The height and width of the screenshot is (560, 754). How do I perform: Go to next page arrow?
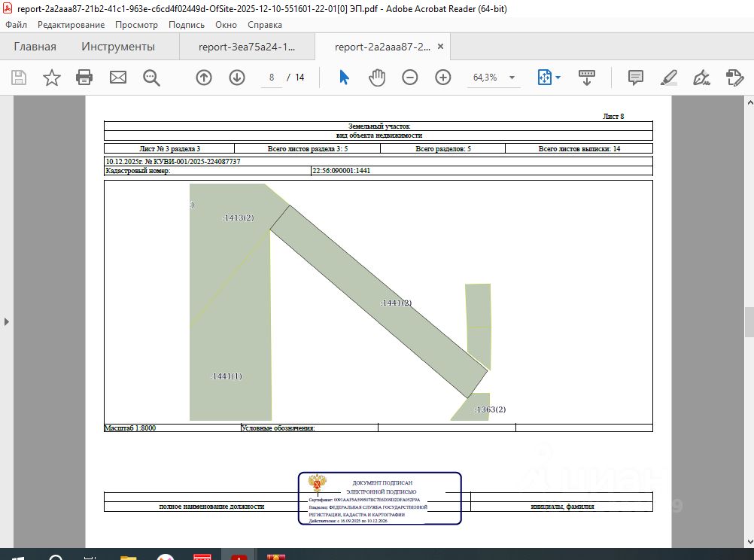(237, 78)
